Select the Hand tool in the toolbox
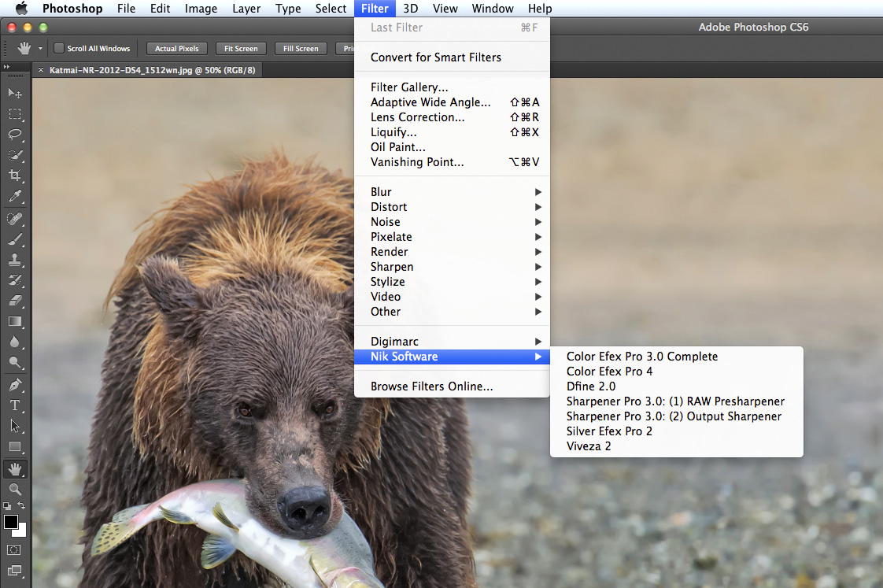Screen dimensions: 883x588 tap(15, 468)
